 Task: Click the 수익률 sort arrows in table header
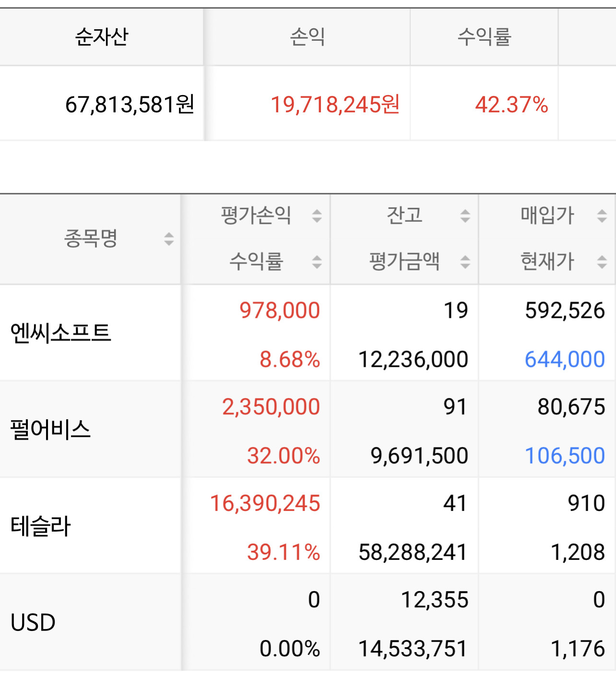pyautogui.click(x=317, y=262)
